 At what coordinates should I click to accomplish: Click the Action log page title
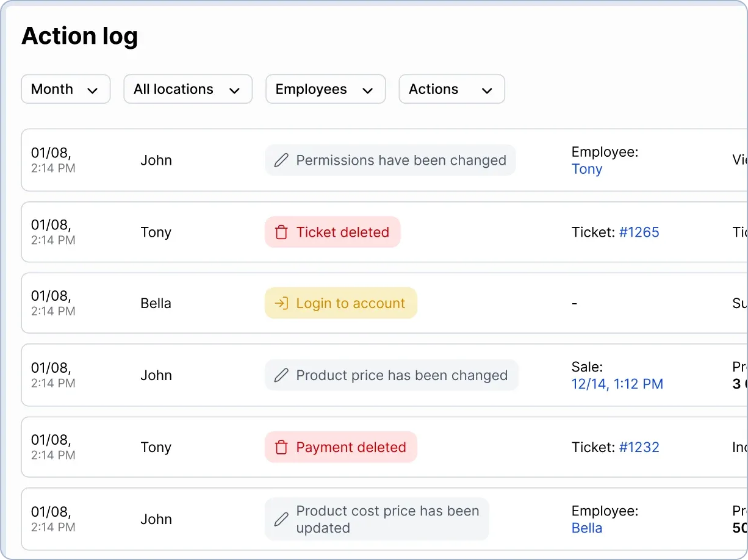[x=79, y=36]
